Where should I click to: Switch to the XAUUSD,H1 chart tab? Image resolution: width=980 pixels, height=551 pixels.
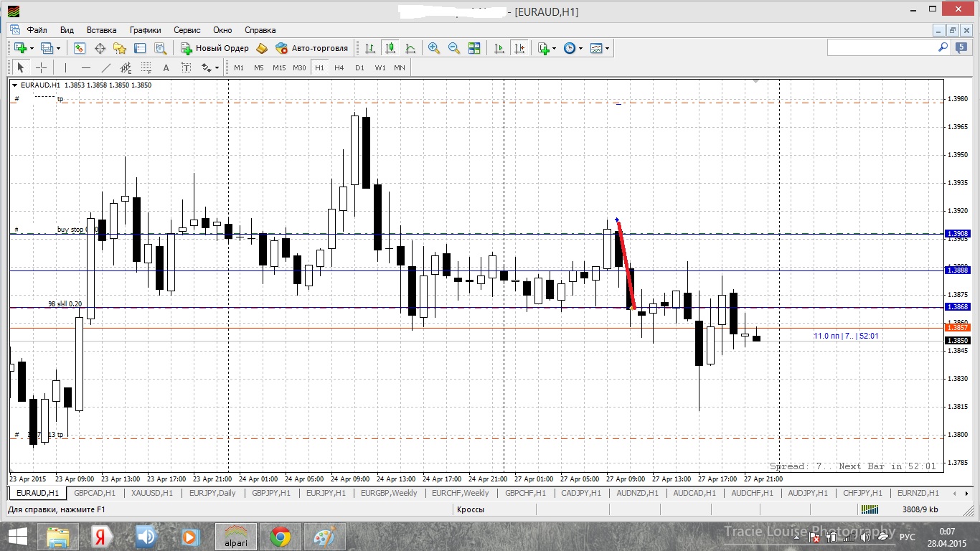pyautogui.click(x=151, y=493)
